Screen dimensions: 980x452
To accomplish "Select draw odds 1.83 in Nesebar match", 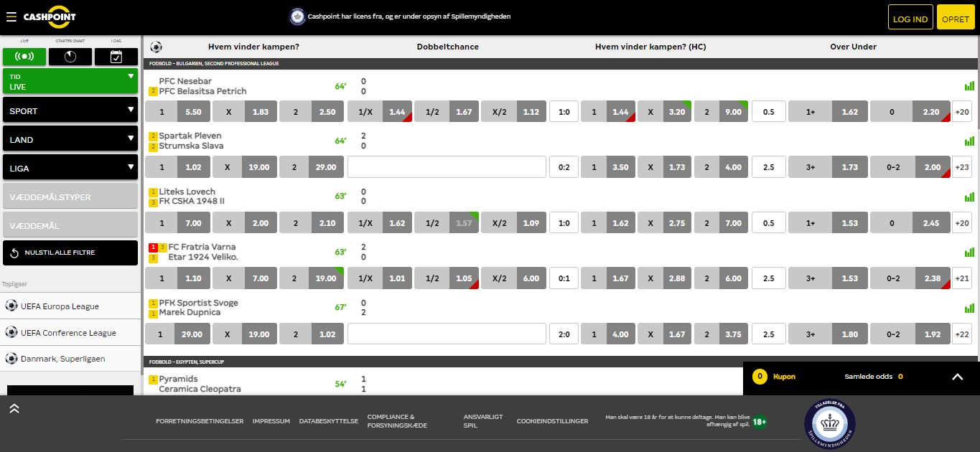I will (245, 112).
